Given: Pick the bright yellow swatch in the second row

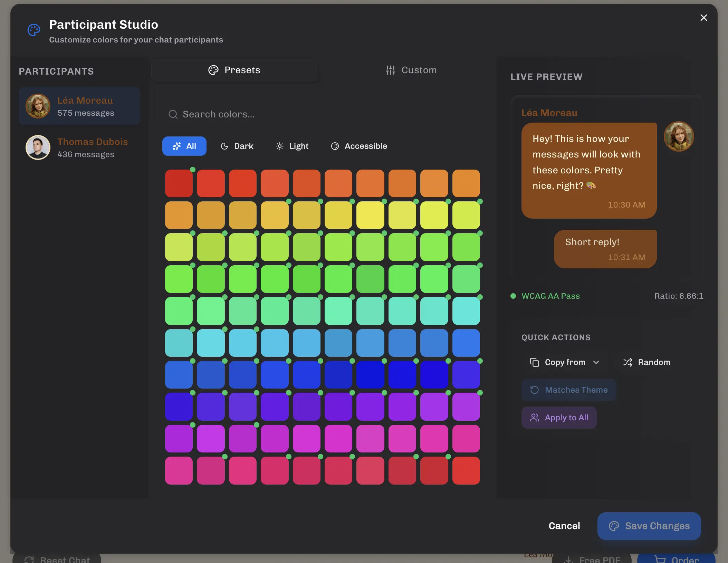Looking at the screenshot, I should click(370, 215).
